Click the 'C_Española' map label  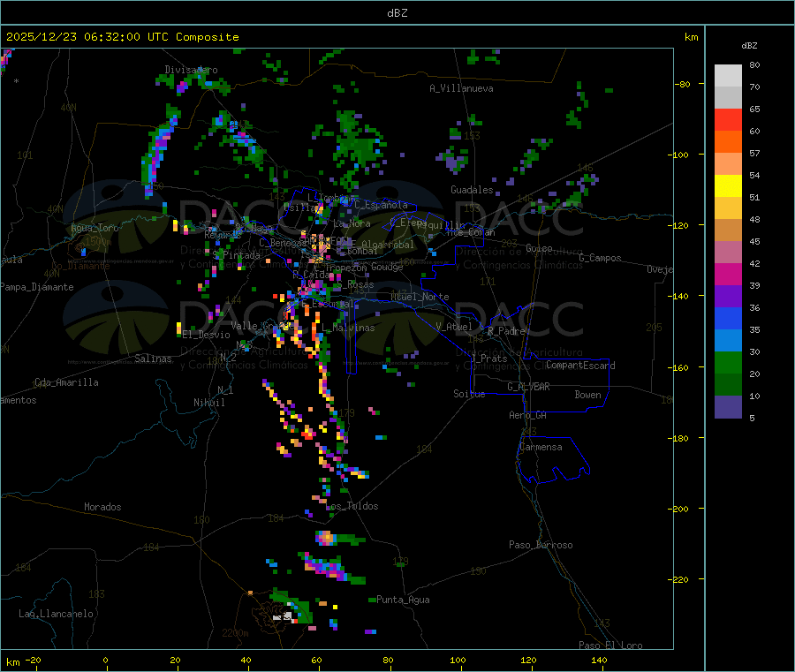click(381, 205)
